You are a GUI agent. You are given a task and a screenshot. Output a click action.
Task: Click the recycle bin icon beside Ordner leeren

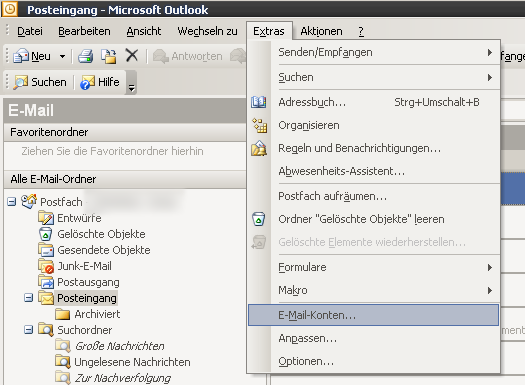pyautogui.click(x=258, y=219)
